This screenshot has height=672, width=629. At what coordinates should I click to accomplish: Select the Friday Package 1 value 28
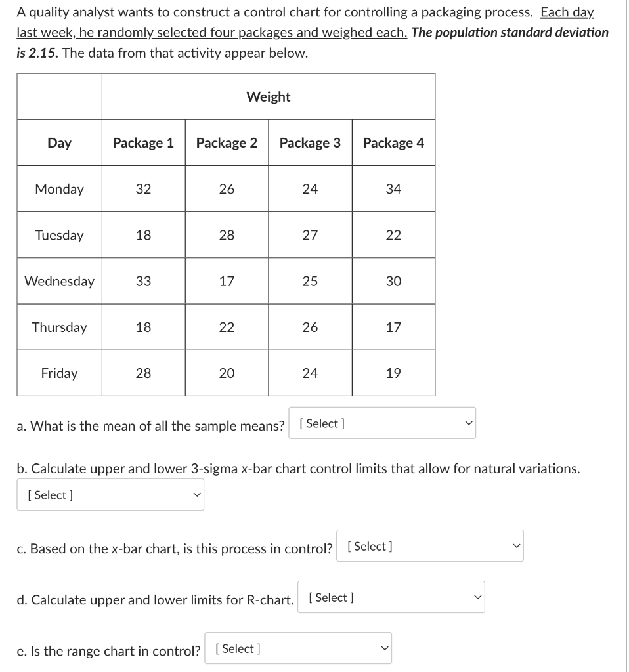coord(144,373)
